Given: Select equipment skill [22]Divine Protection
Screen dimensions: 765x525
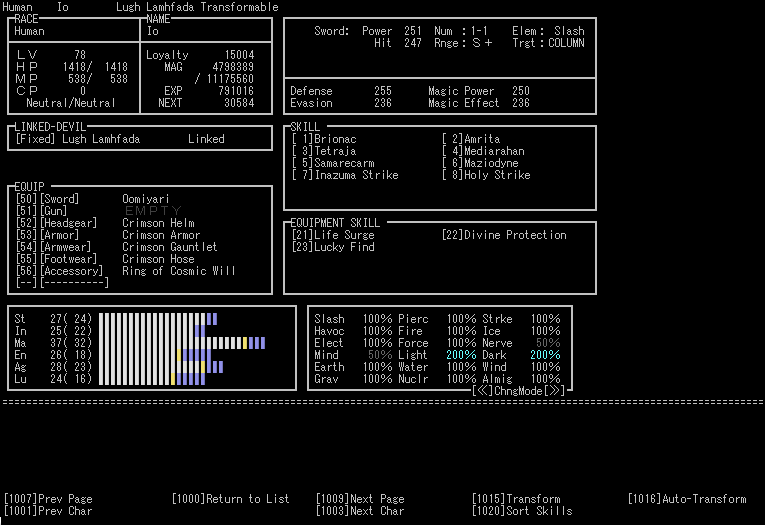Looking at the screenshot, I should tap(504, 235).
